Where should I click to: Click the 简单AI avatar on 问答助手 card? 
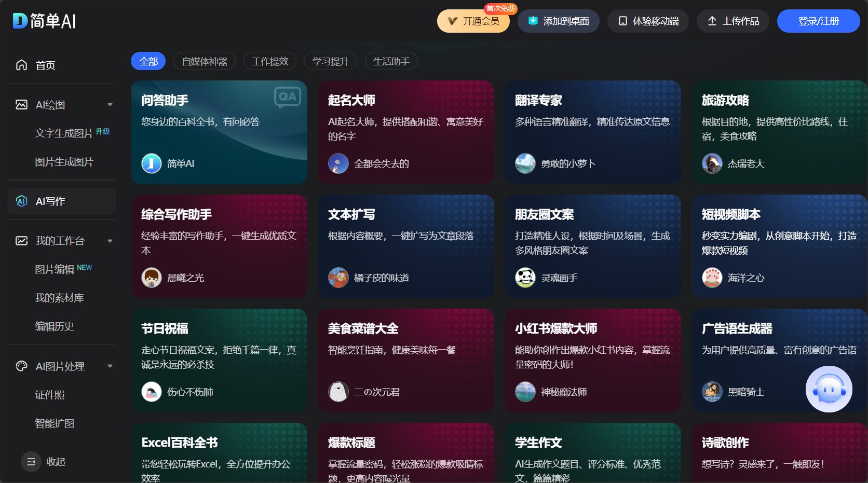(152, 163)
